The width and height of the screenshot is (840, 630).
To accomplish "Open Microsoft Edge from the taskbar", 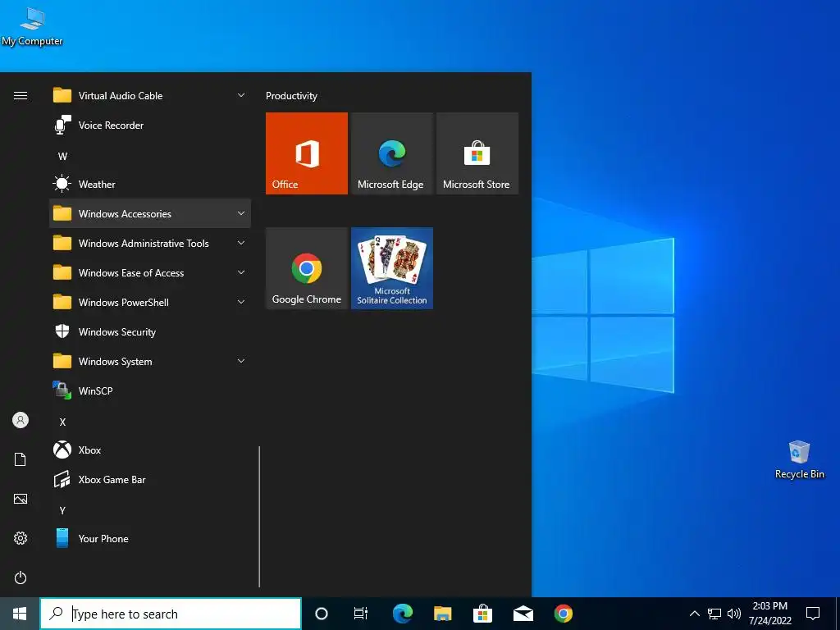I will coord(402,614).
